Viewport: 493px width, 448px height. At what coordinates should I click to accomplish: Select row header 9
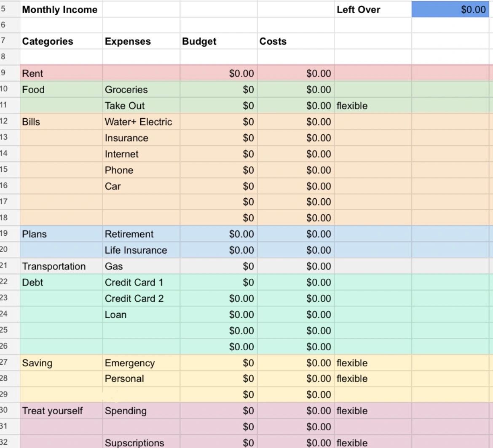10,73
